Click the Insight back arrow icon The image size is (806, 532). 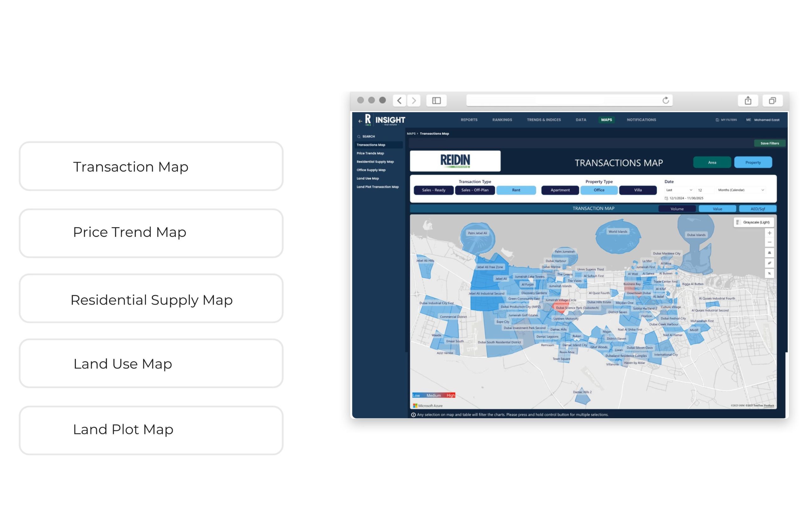click(360, 121)
